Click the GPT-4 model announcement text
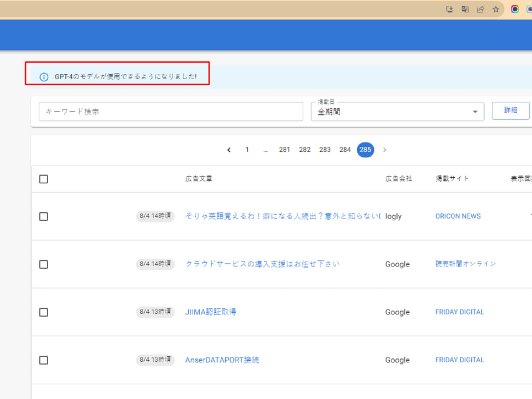The width and height of the screenshot is (532, 399). 126,77
